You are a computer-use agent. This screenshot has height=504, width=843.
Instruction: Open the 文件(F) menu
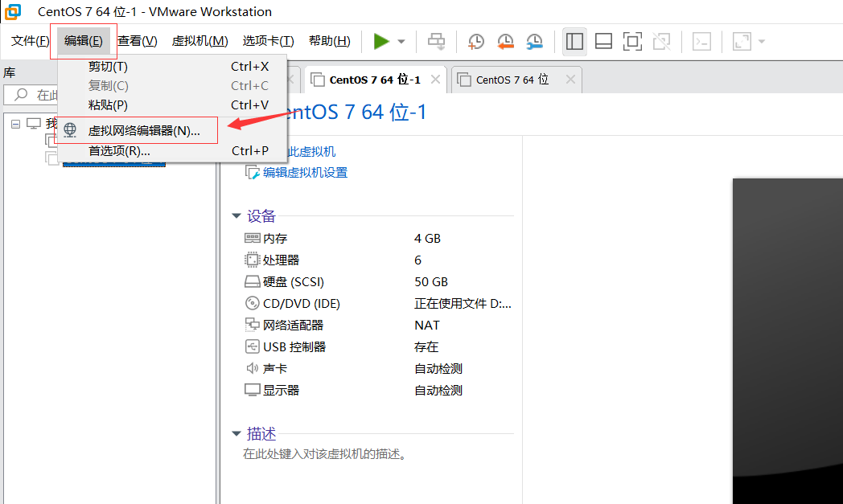30,41
